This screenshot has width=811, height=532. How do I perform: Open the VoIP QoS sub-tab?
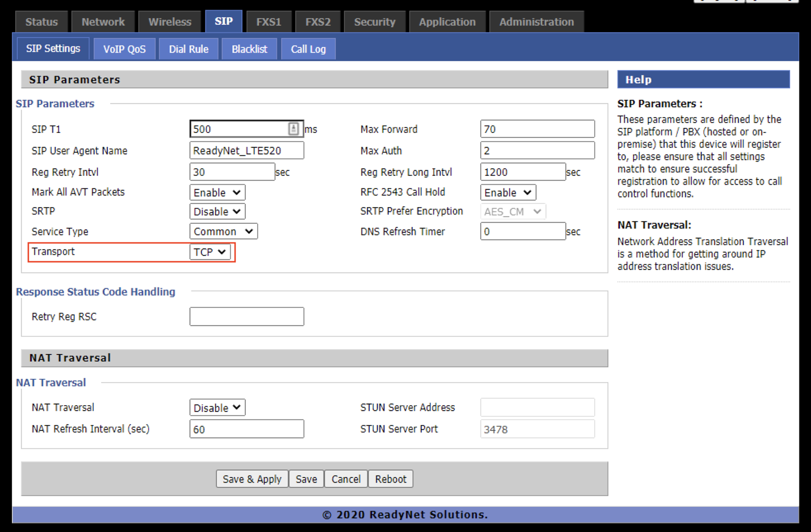click(x=125, y=49)
